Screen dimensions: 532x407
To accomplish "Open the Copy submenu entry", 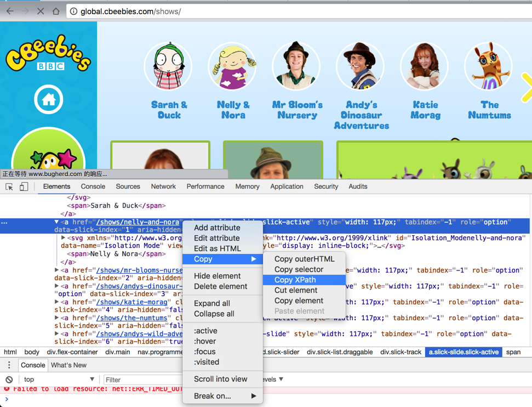I will [222, 259].
